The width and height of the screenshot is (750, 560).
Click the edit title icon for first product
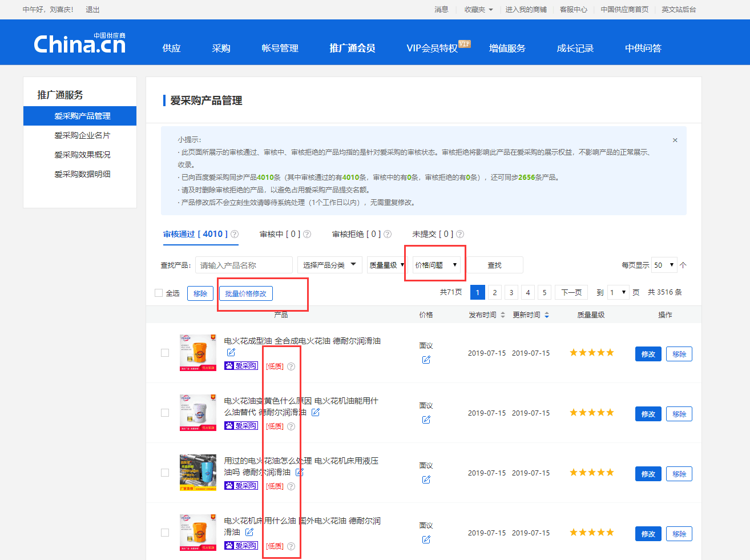point(231,352)
